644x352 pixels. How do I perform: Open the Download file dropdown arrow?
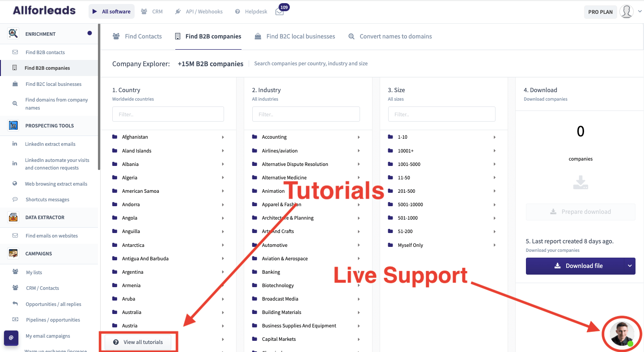pyautogui.click(x=630, y=266)
